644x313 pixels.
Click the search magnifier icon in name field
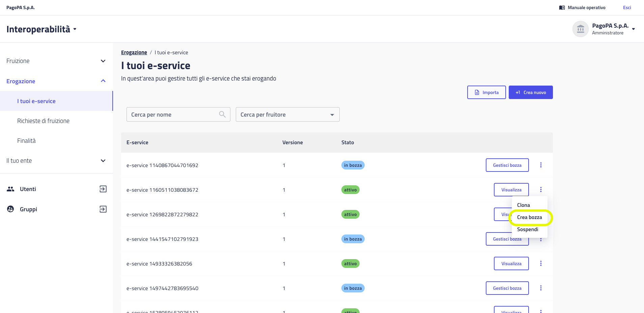[222, 115]
